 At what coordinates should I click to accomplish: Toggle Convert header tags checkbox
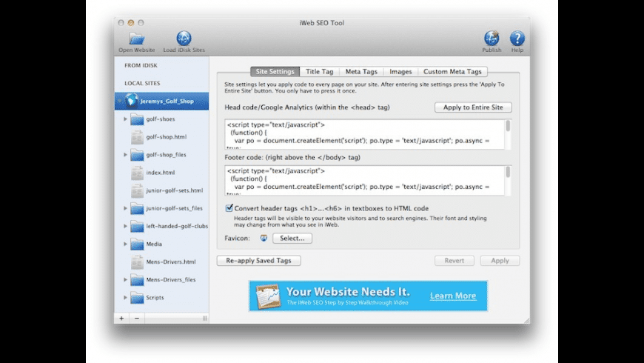[229, 208]
